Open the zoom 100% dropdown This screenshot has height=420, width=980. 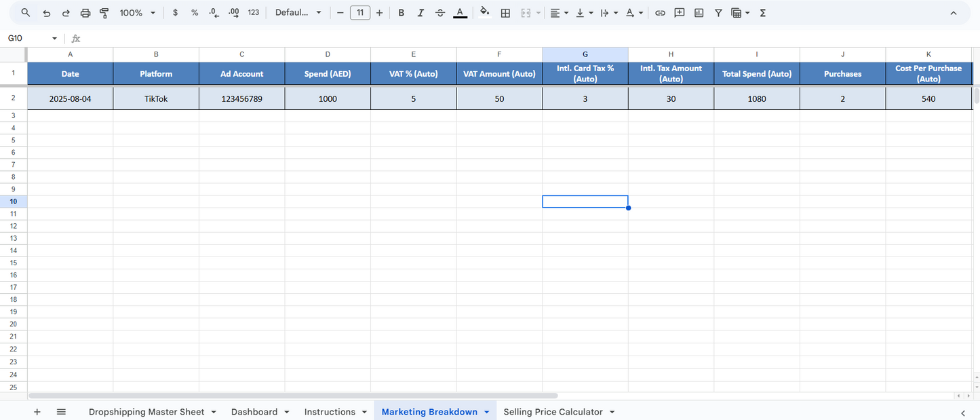138,13
